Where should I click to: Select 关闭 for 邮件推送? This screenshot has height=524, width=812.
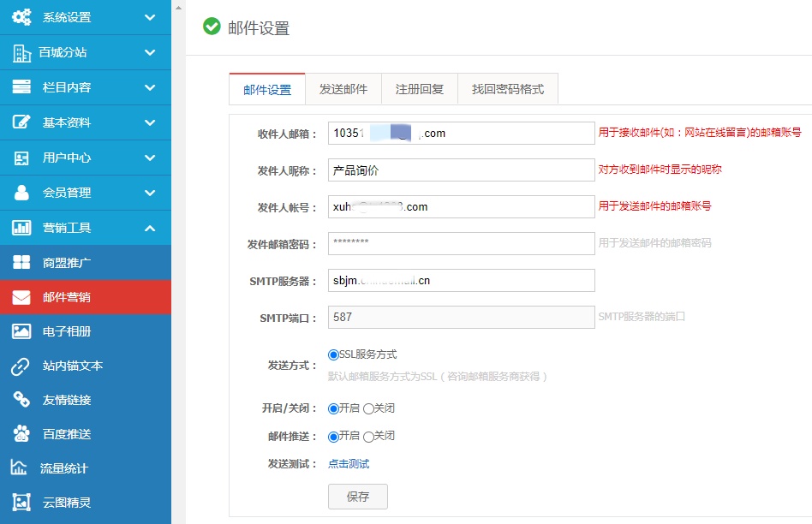coord(368,437)
